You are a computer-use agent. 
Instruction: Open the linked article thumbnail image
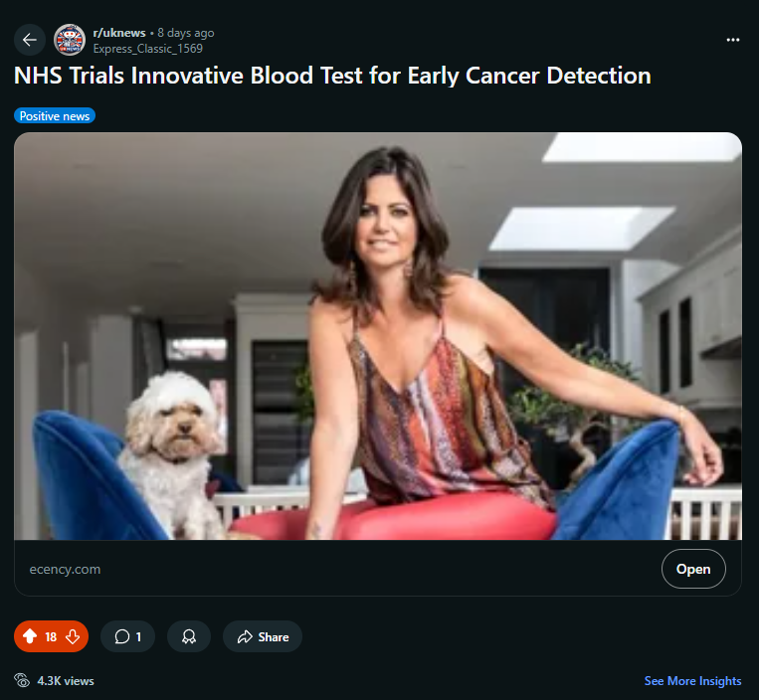click(x=378, y=336)
